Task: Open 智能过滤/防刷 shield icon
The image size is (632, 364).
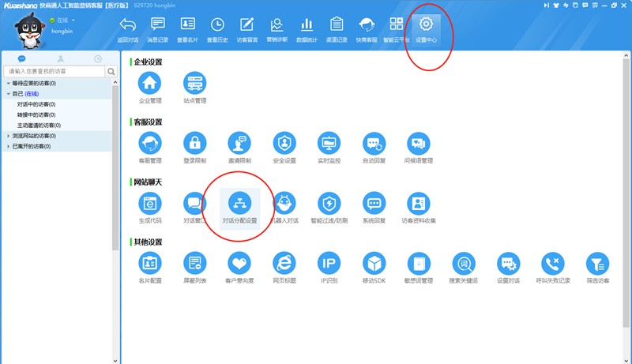Action: pyautogui.click(x=329, y=203)
